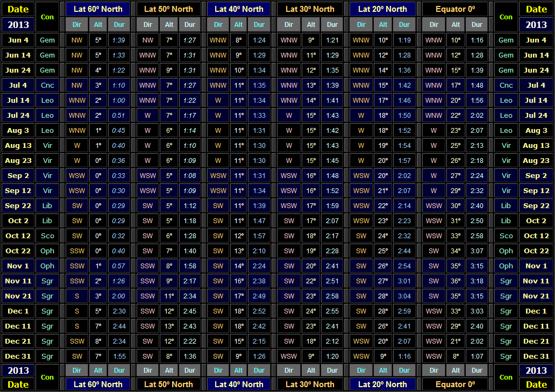
Task: Click the 2013 cell in the bottom-right corner
Action: click(x=536, y=370)
